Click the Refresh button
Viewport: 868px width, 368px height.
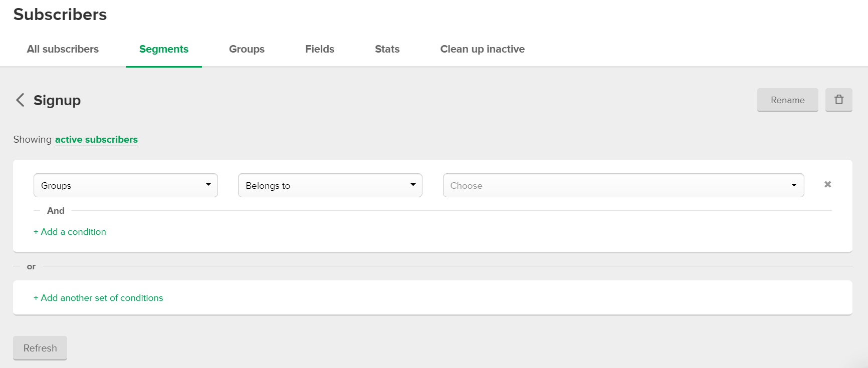tap(40, 348)
